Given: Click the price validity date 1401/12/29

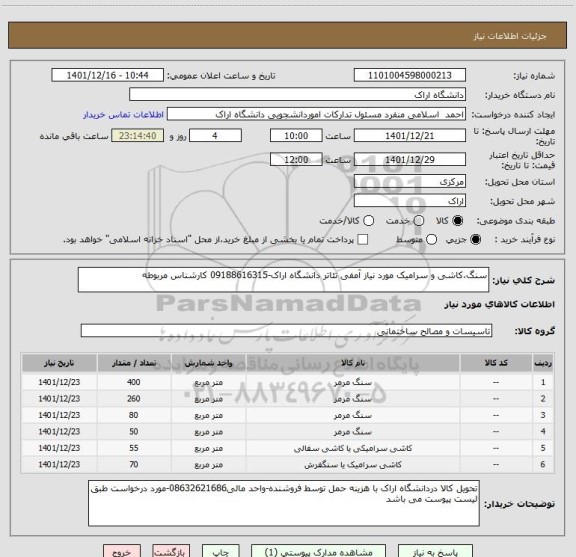Looking at the screenshot, I should pyautogui.click(x=410, y=159).
